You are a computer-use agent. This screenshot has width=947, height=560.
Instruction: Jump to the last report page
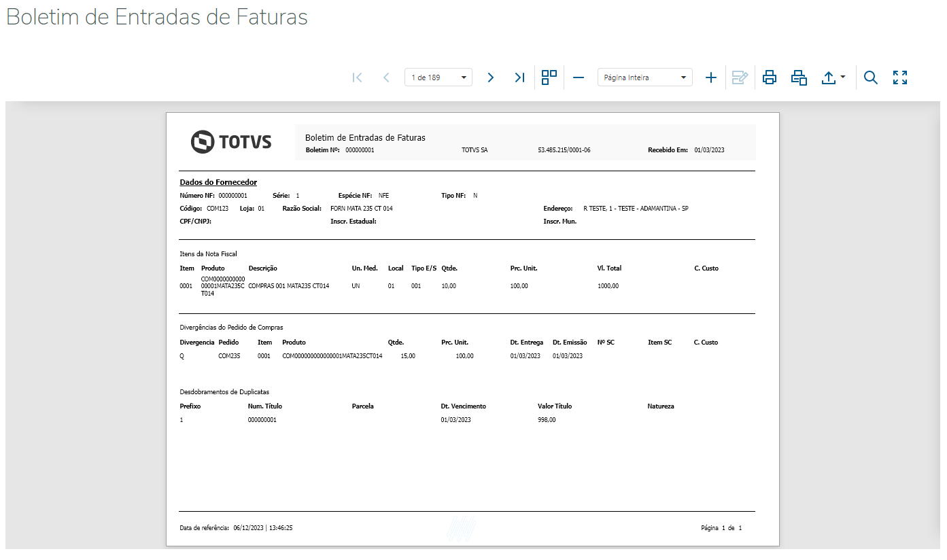click(x=519, y=77)
